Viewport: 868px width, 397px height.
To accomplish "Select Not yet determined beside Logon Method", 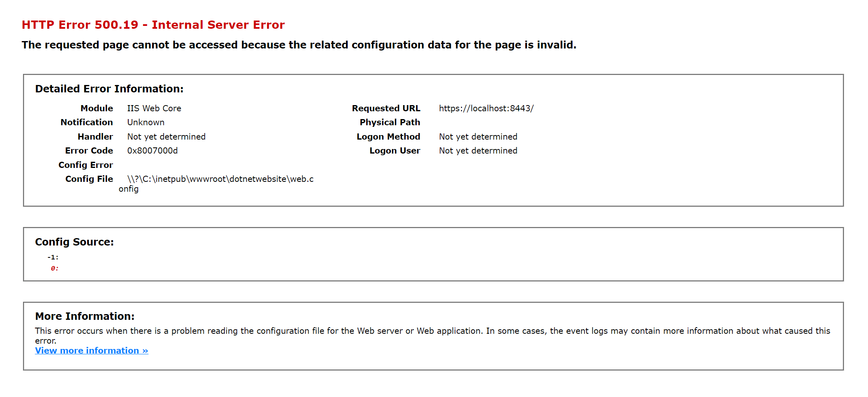I will [478, 136].
